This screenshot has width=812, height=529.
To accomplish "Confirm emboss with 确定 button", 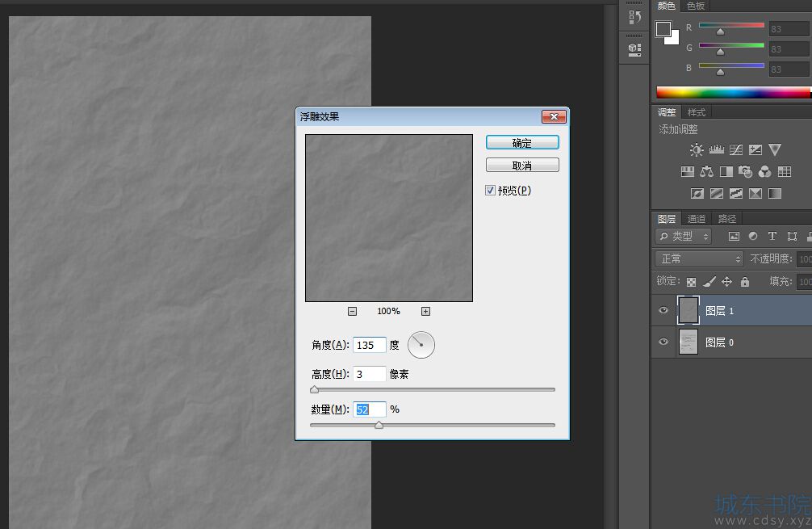I will pos(522,142).
